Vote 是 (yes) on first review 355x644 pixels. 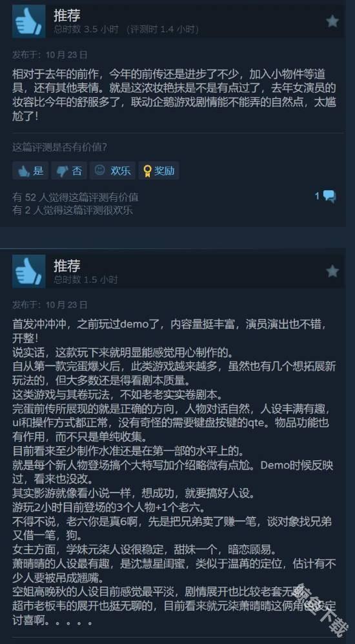pos(30,170)
